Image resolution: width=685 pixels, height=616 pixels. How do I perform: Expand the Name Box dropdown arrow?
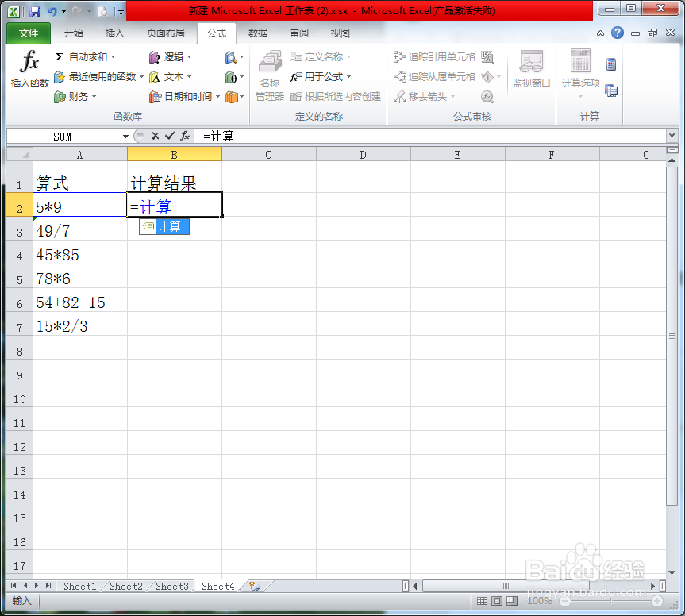(125, 137)
